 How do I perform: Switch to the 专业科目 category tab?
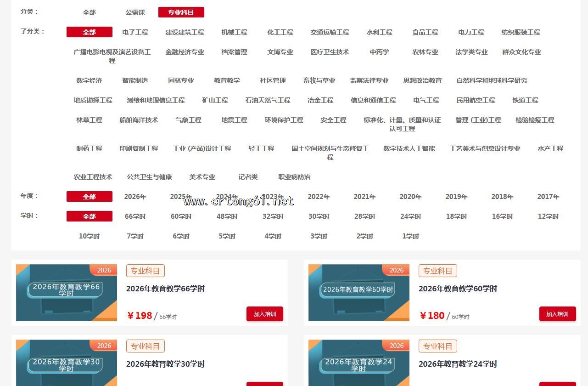click(x=181, y=12)
